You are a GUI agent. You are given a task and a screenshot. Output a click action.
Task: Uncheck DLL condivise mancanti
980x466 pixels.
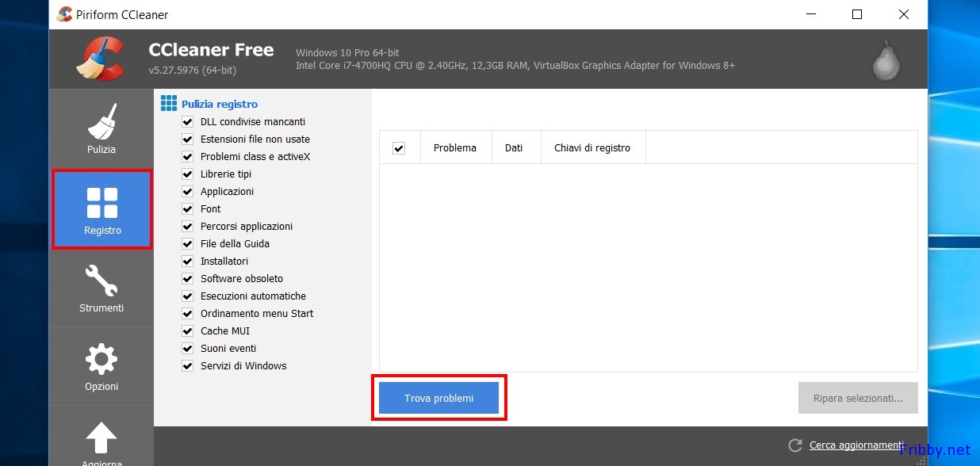coord(188,122)
